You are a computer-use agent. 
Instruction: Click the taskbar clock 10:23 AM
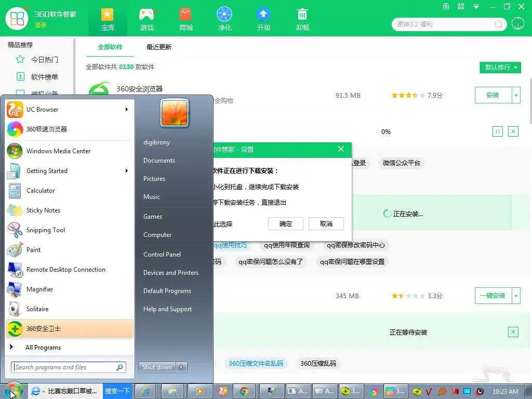coord(505,392)
